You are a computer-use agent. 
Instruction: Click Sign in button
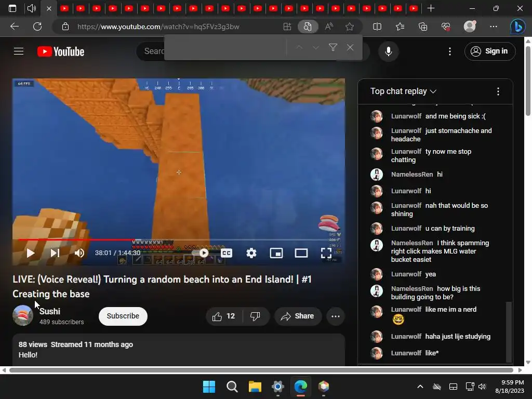[490, 51]
